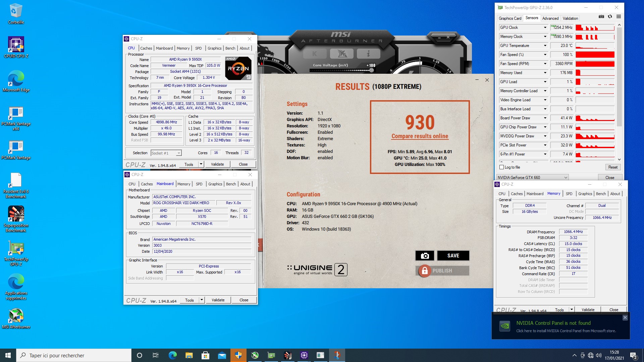
Task: Open Caches tab in CPU-Z processor window
Action: pos(146,48)
